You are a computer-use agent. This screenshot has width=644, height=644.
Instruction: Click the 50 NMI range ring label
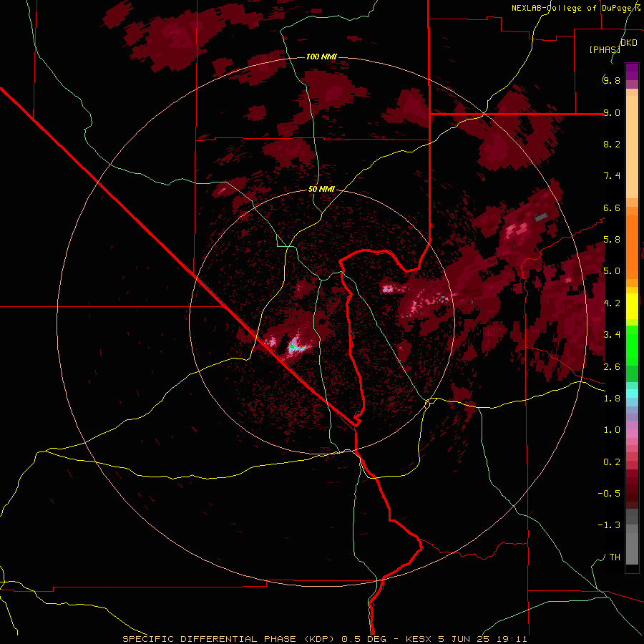(321, 190)
